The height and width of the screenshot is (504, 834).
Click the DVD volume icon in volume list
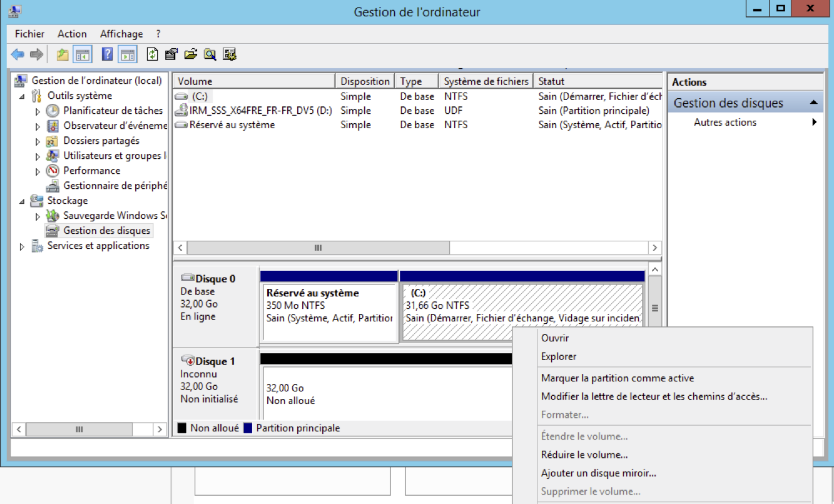(x=181, y=111)
